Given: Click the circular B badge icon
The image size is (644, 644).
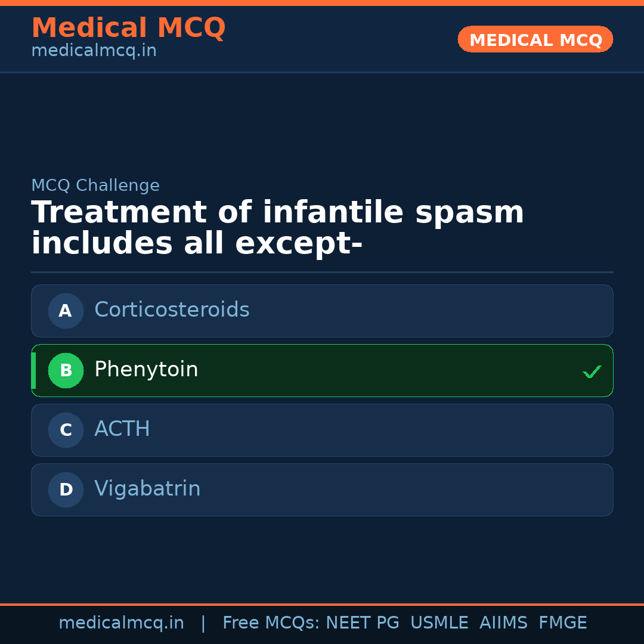Looking at the screenshot, I should (66, 370).
